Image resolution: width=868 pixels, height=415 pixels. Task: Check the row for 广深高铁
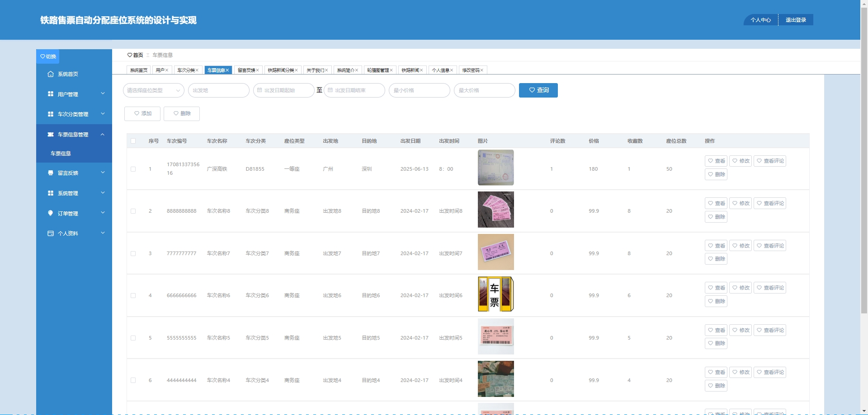[x=133, y=169]
